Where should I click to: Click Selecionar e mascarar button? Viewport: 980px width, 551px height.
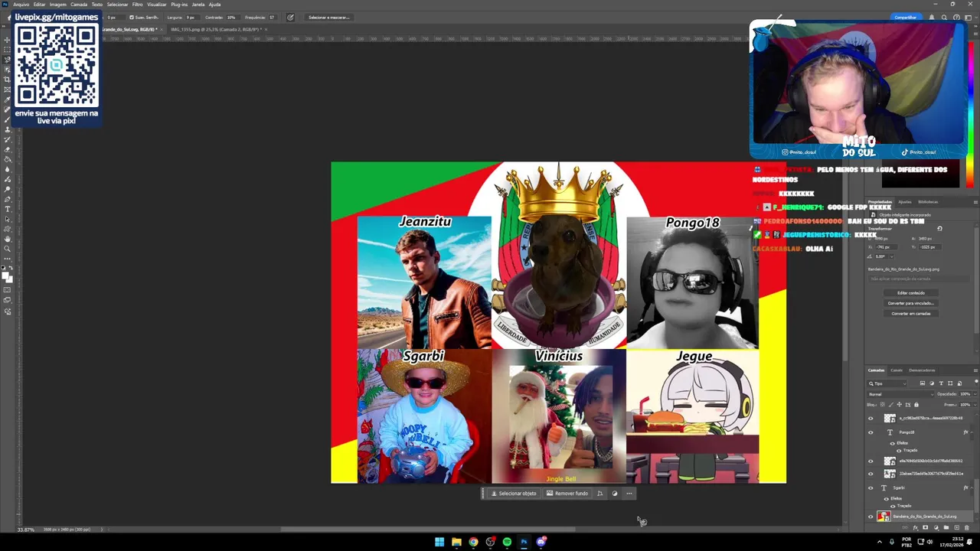click(328, 17)
